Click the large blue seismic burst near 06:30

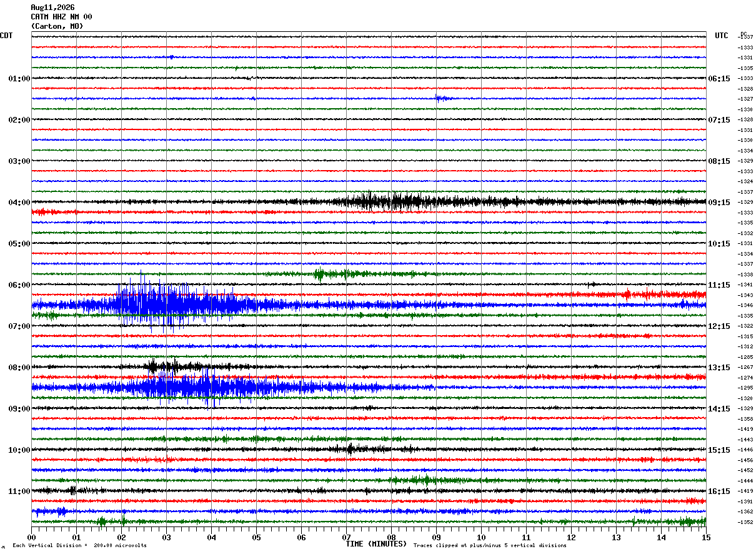(x=175, y=305)
